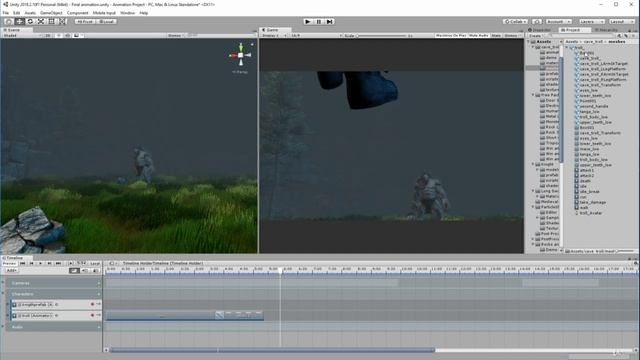Open the Shaded draw mode dropdown
Viewport: 640px width, 360px height.
(22, 36)
